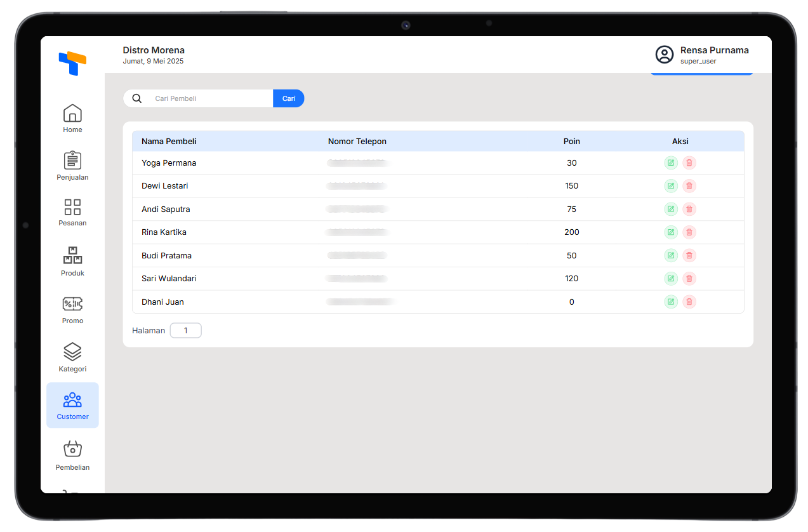Go to Penjualan section
The width and height of the screenshot is (808, 532).
(72, 166)
